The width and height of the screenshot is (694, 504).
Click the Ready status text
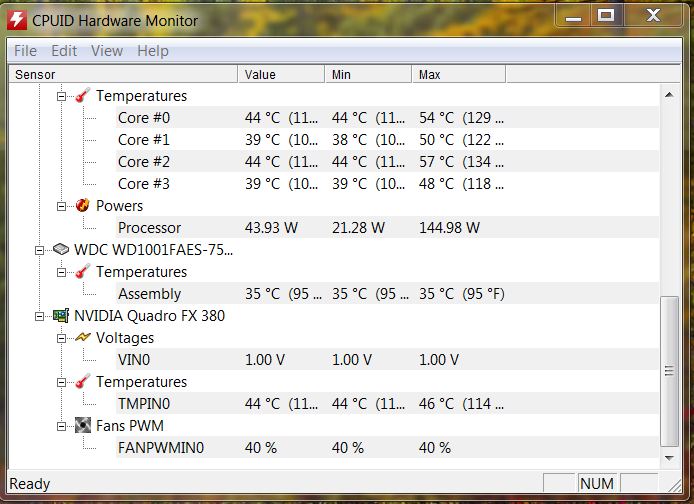pyautogui.click(x=29, y=484)
